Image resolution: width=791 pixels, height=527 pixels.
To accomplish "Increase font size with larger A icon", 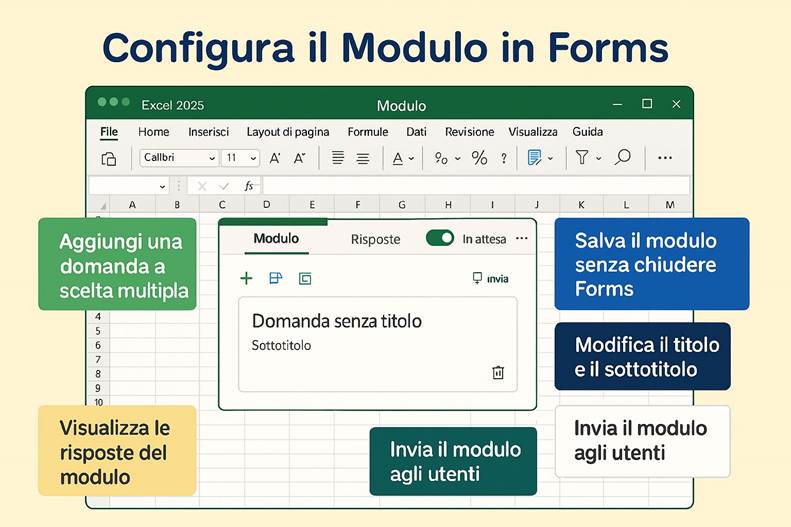I will [x=275, y=158].
